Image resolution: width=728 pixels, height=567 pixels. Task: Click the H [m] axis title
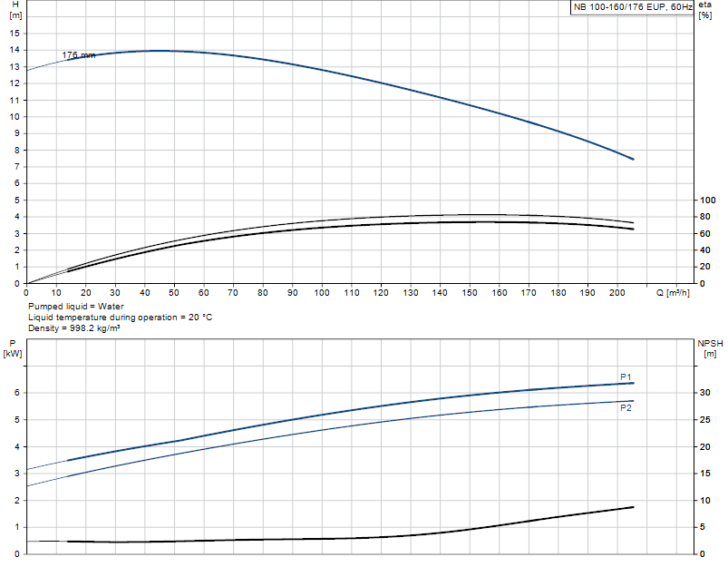[x=15, y=10]
